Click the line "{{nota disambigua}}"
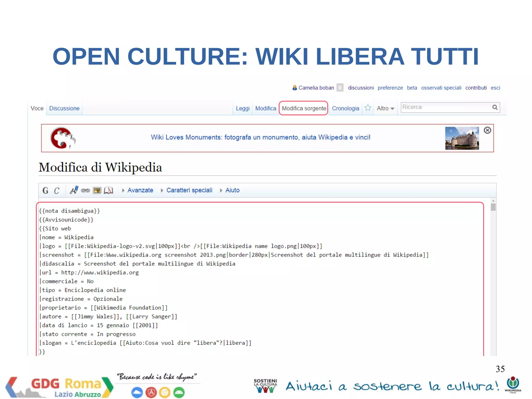532x399 pixels. 69,211
